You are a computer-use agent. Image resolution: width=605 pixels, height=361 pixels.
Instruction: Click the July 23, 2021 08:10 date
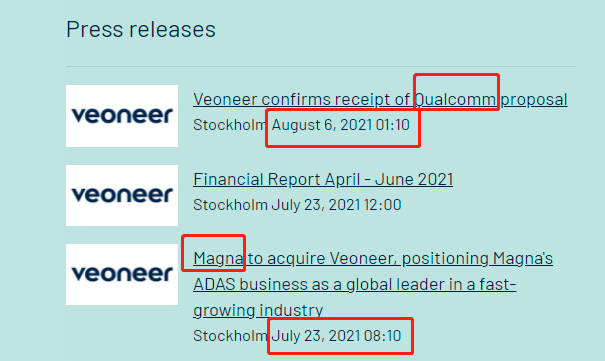tap(336, 336)
